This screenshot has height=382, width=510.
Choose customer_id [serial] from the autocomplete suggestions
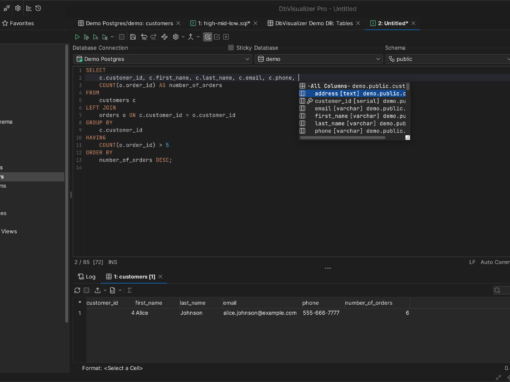point(352,101)
